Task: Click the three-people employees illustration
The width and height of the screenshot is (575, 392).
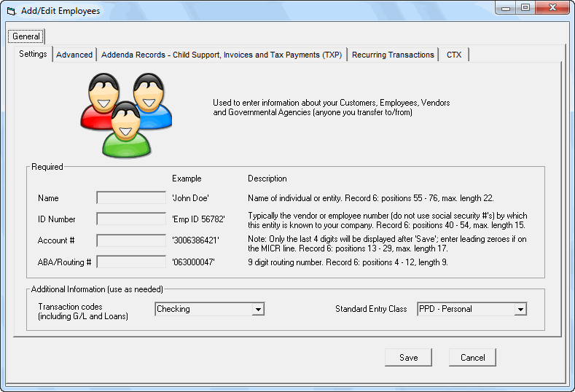Action: tap(126, 115)
